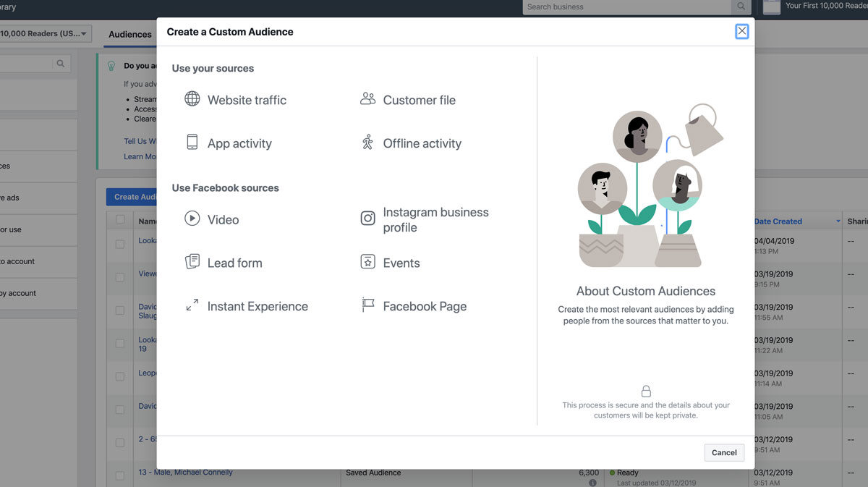
Task: Click the left sidebar search input
Action: 26,64
